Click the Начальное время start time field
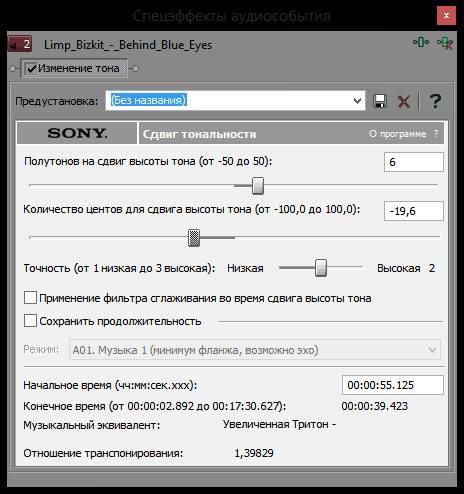464x494 pixels. 393,385
